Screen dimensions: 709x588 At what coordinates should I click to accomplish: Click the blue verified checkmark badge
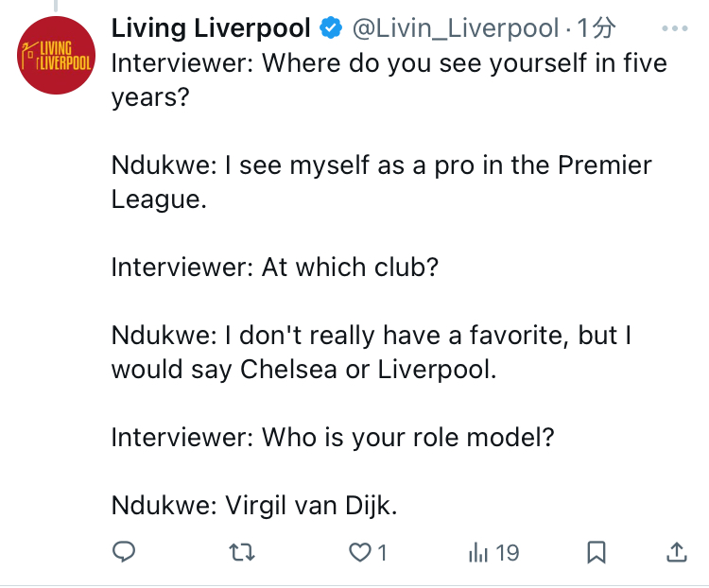click(331, 28)
